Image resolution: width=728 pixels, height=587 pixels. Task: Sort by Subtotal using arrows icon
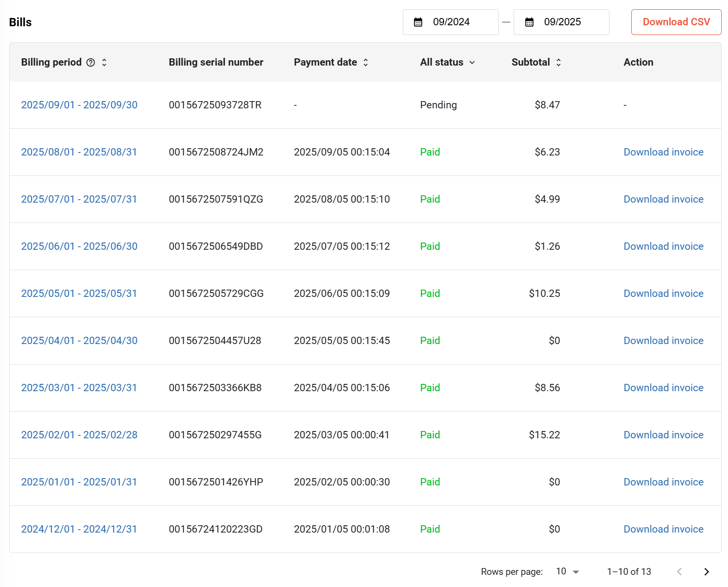558,62
